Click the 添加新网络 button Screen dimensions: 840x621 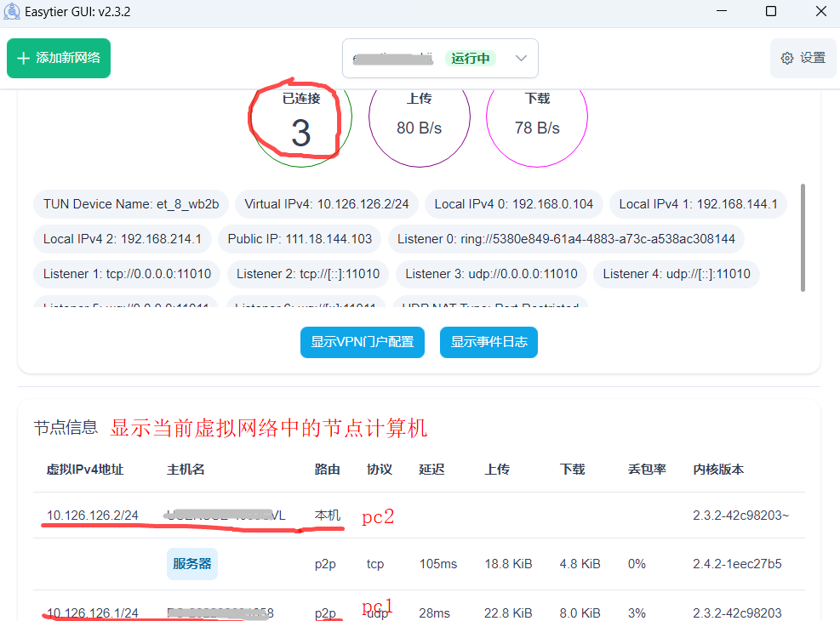click(x=59, y=59)
